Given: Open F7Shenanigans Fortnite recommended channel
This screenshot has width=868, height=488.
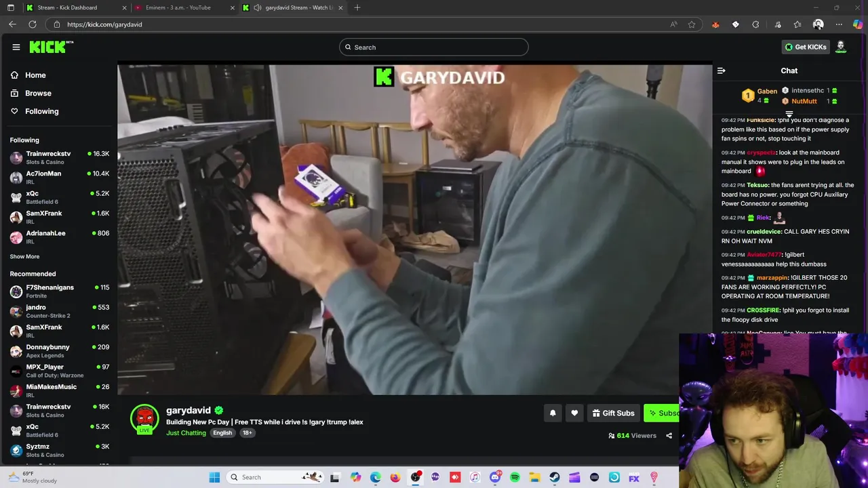Looking at the screenshot, I should tap(60, 291).
